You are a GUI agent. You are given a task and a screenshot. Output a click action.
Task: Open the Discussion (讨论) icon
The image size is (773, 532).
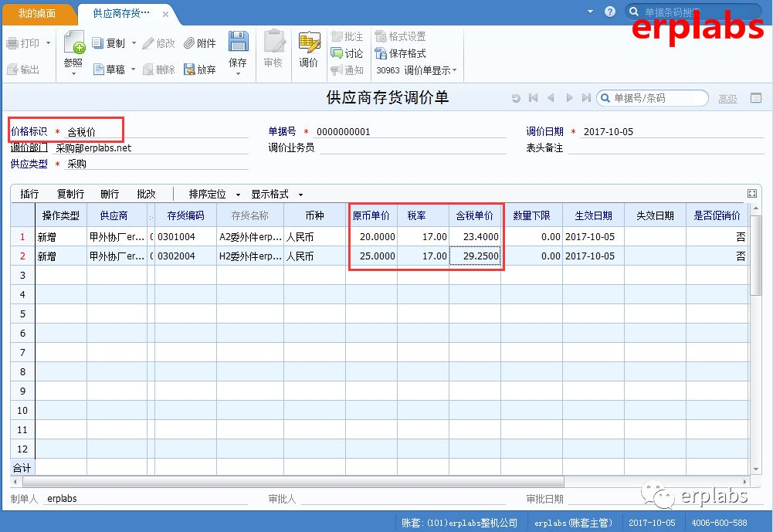click(337, 53)
